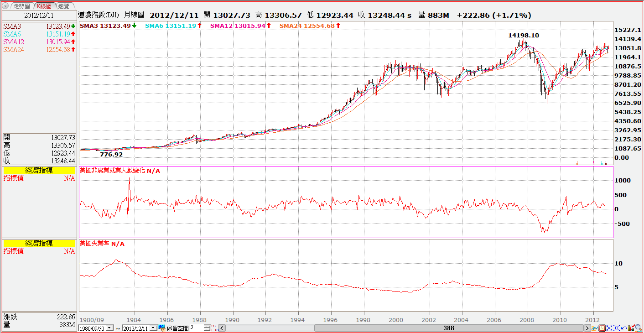Click the 收 13248.44 row in left panel

click(x=39, y=161)
